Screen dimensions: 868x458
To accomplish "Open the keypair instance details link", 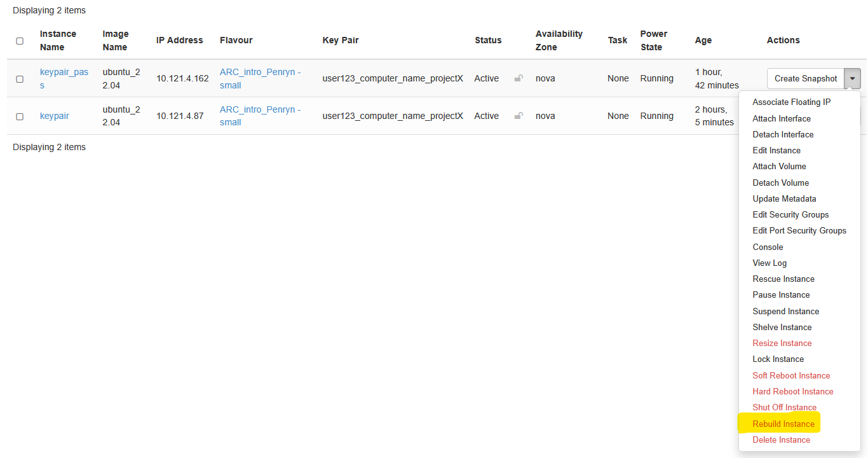I will coord(55,116).
